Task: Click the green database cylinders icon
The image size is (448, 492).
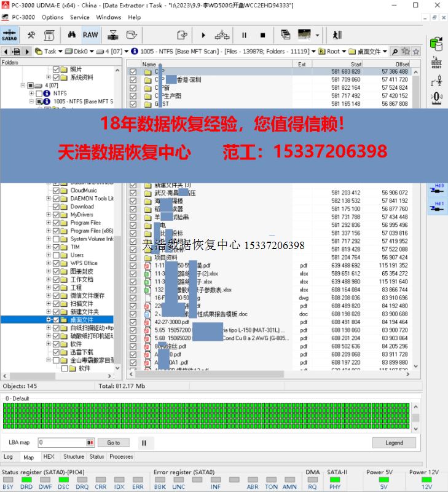Action: tap(436, 44)
